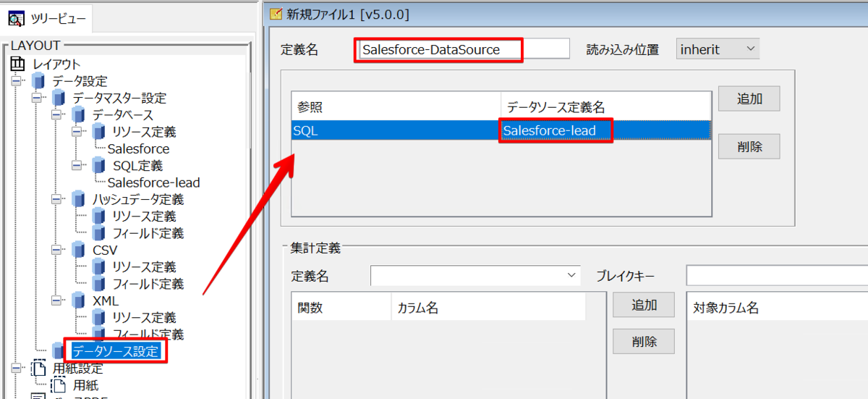
Task: Click the 対象カラム名 column header
Action: 778,308
